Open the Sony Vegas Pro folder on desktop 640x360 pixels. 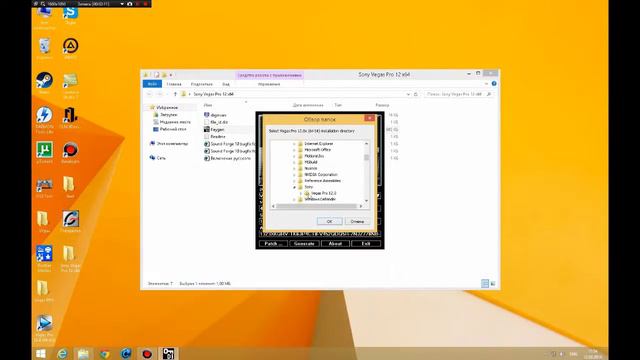click(70, 258)
